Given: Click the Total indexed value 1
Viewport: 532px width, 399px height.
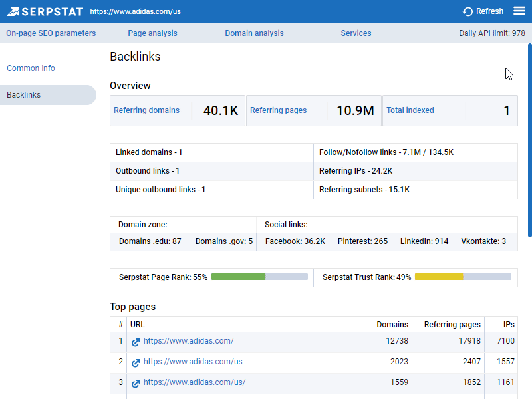Looking at the screenshot, I should [x=507, y=110].
